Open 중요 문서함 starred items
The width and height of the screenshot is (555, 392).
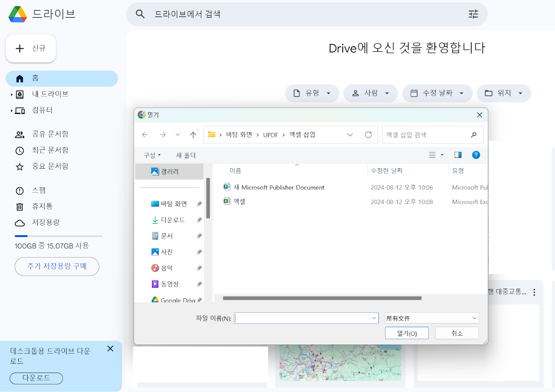tap(50, 166)
